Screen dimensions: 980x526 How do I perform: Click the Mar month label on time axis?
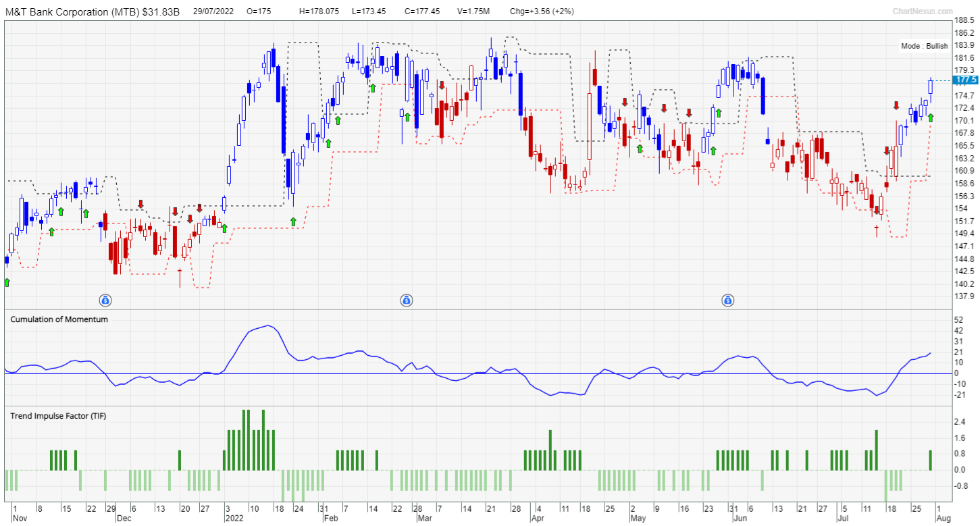(x=423, y=519)
